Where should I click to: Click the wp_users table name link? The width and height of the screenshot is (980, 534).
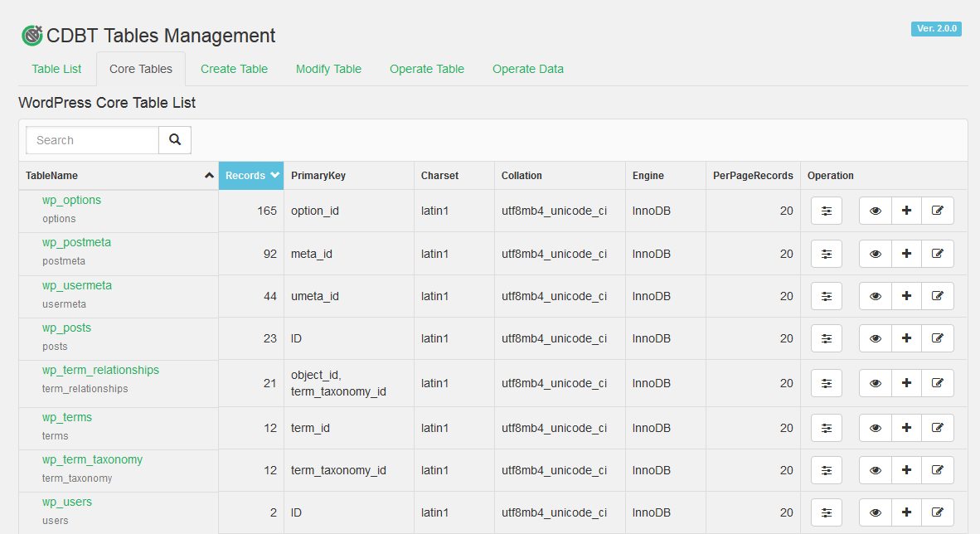click(x=67, y=502)
